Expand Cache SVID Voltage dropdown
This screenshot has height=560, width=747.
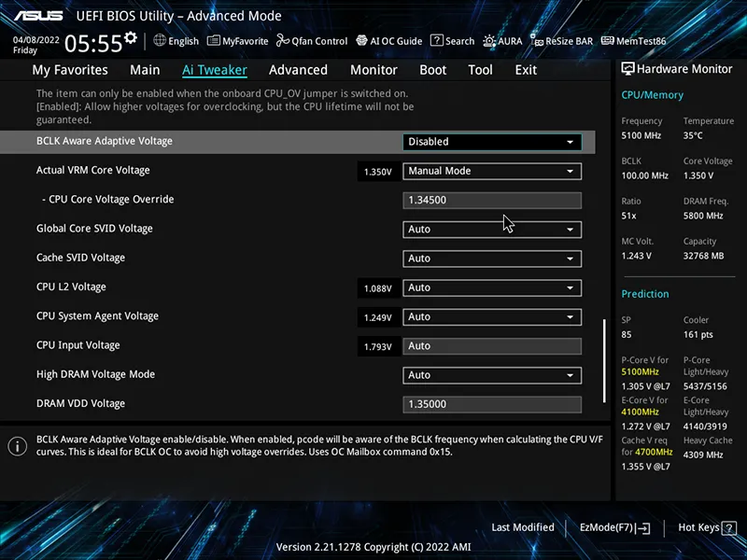tap(492, 259)
